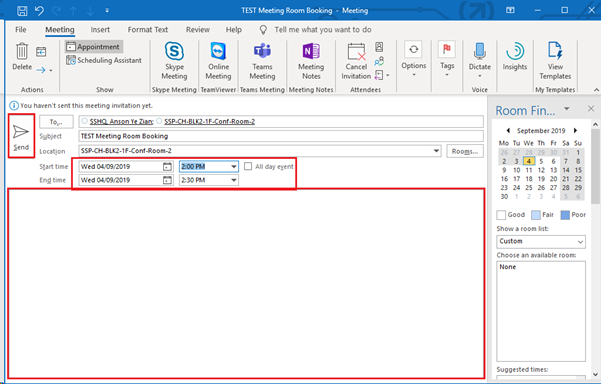The height and width of the screenshot is (384, 601).
Task: Open start date calendar picker
Action: (167, 167)
